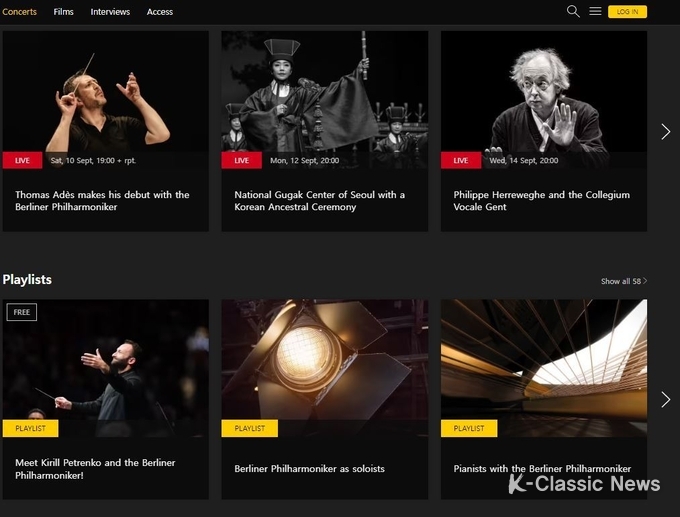
Task: Open the Access menu item
Action: (160, 12)
